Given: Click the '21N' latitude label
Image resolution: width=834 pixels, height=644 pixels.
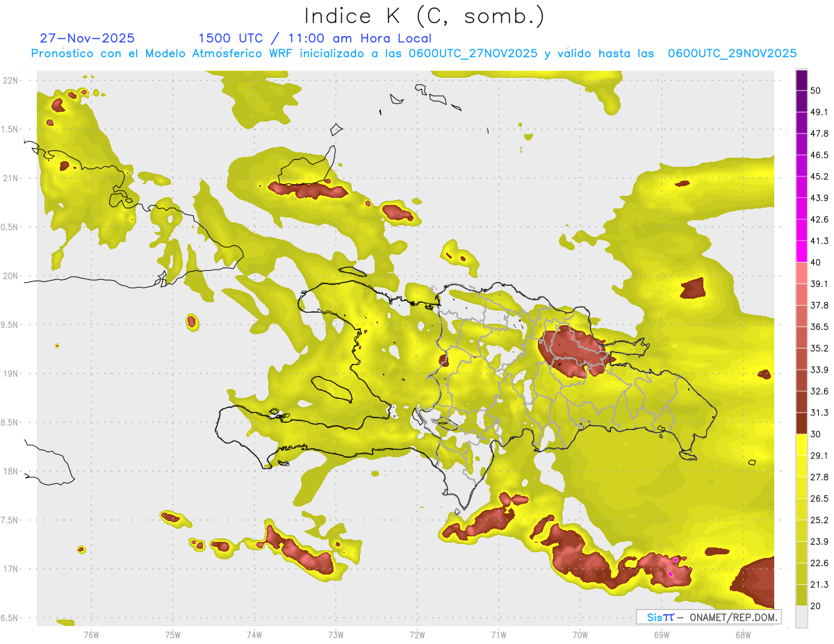Looking at the screenshot, I should pyautogui.click(x=10, y=178).
